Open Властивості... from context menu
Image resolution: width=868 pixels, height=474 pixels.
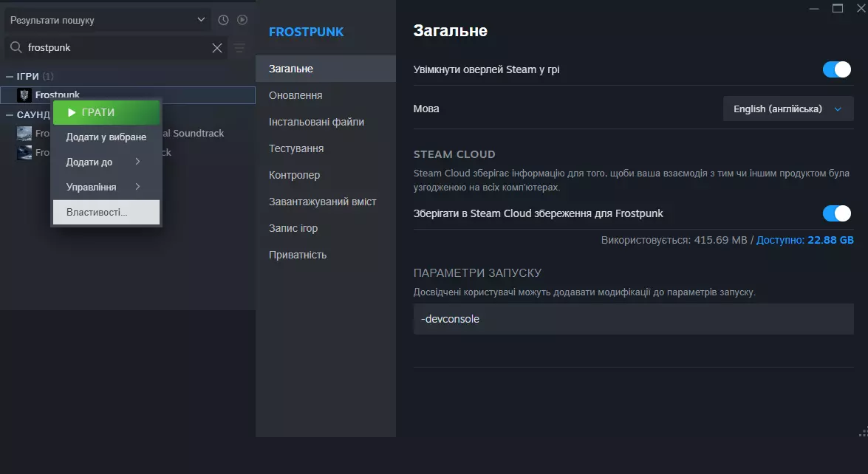point(106,213)
